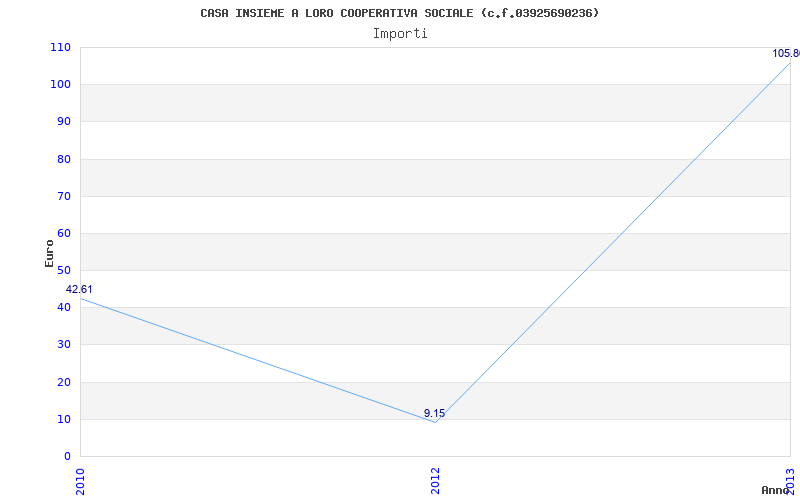
Task: Click the 60 y-axis tick label
Action: point(64,233)
